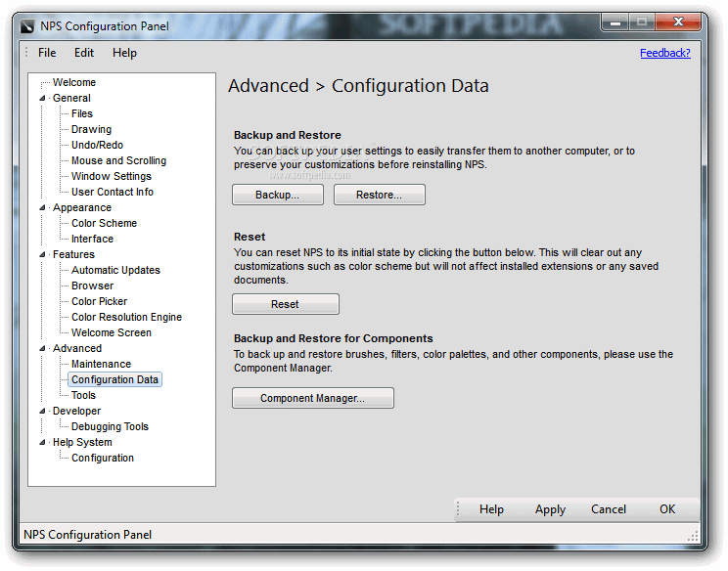
Task: Select the Help System category
Action: coord(82,442)
